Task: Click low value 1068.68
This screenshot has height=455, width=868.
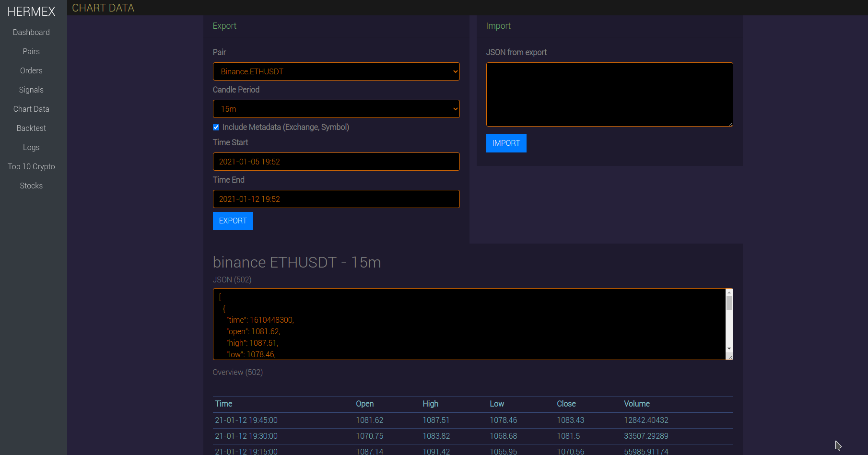Action: click(504, 436)
